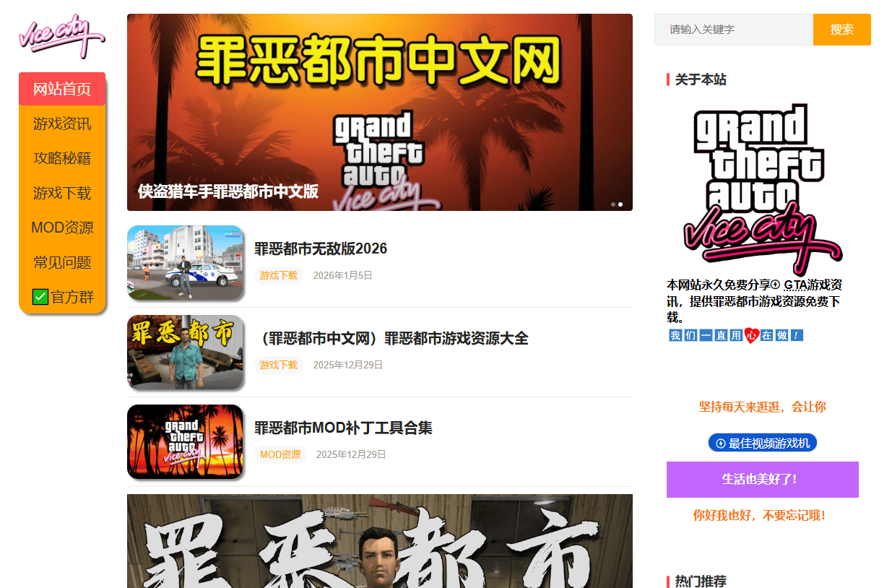Open the MOD资源 menu item
This screenshot has height=588, width=892.
click(x=62, y=228)
